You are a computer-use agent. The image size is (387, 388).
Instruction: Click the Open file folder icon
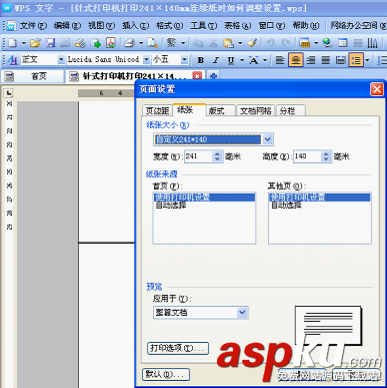click(35, 43)
